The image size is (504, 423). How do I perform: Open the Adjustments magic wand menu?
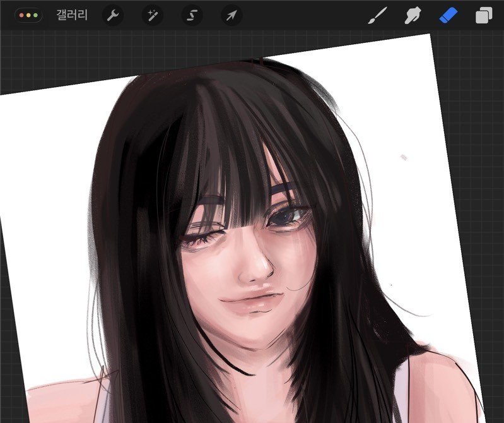(x=153, y=15)
